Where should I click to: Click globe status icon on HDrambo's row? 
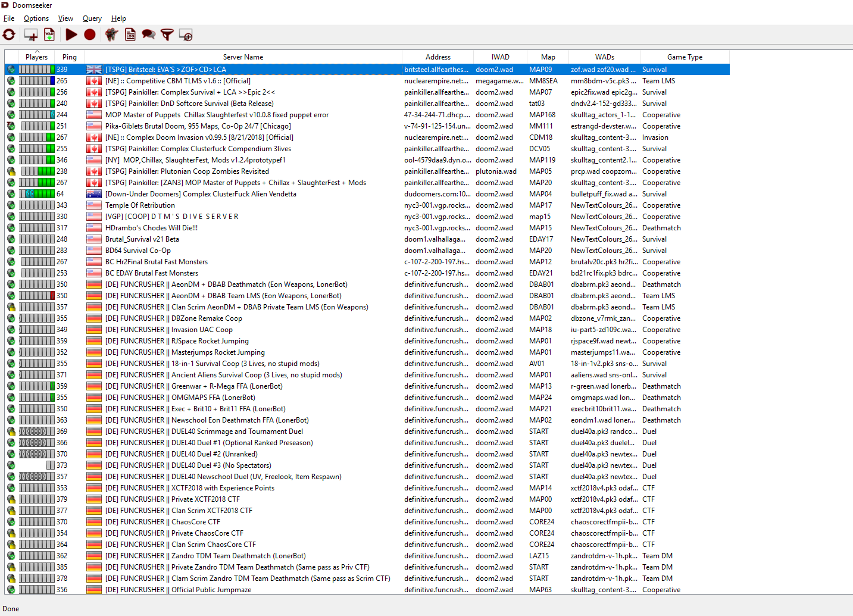(x=11, y=228)
